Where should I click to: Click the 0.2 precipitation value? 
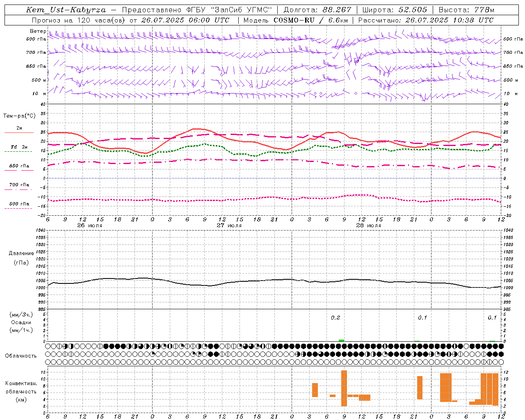(336, 318)
